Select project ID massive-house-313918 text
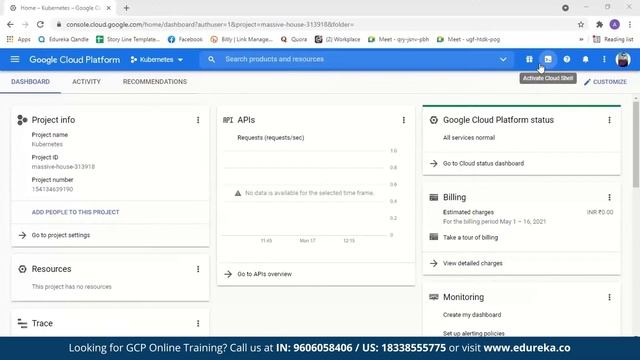 [63, 167]
